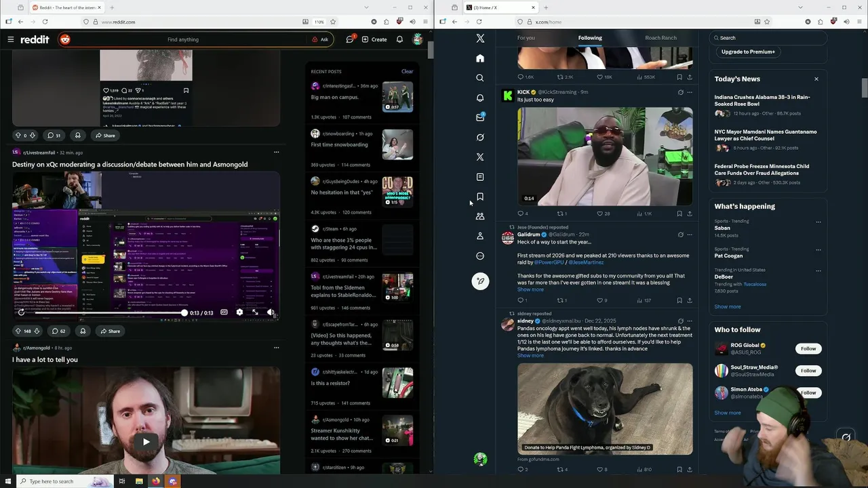The height and width of the screenshot is (488, 868).
Task: Upvote the top post with 31 comments
Action: [x=18, y=136]
